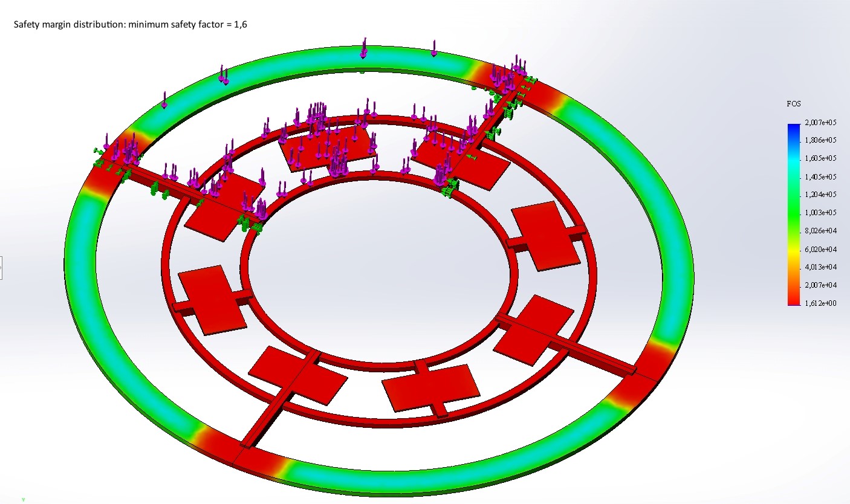
Task: Pick the 1,003e+05 legend label
Action: click(819, 213)
